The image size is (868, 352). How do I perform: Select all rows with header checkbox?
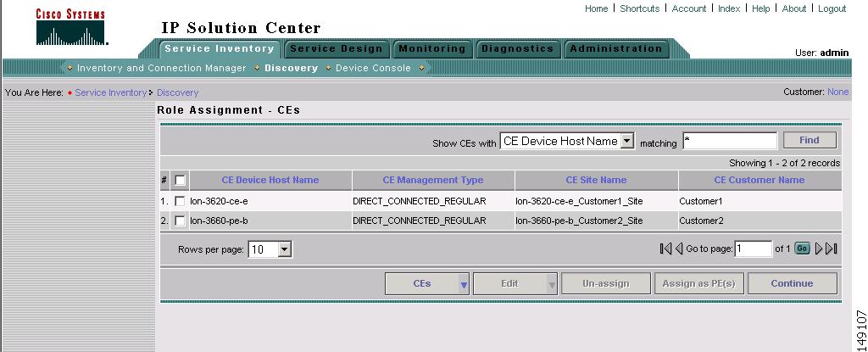pos(180,180)
